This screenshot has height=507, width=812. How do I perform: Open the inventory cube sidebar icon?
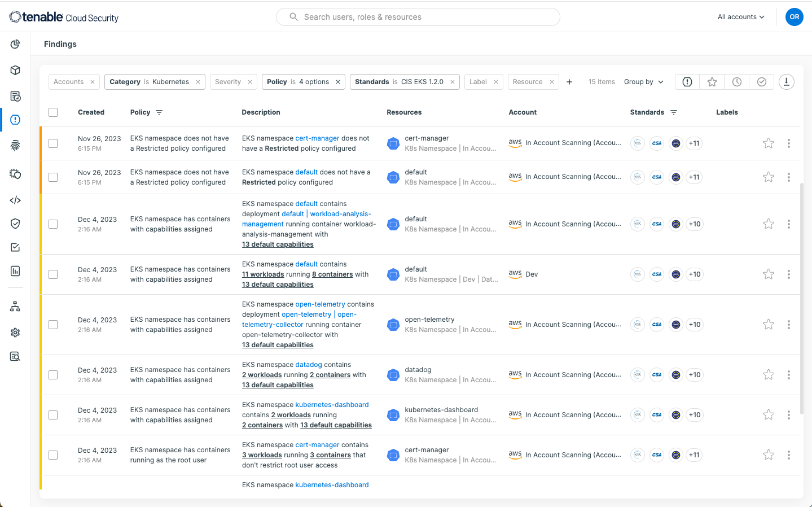15,70
